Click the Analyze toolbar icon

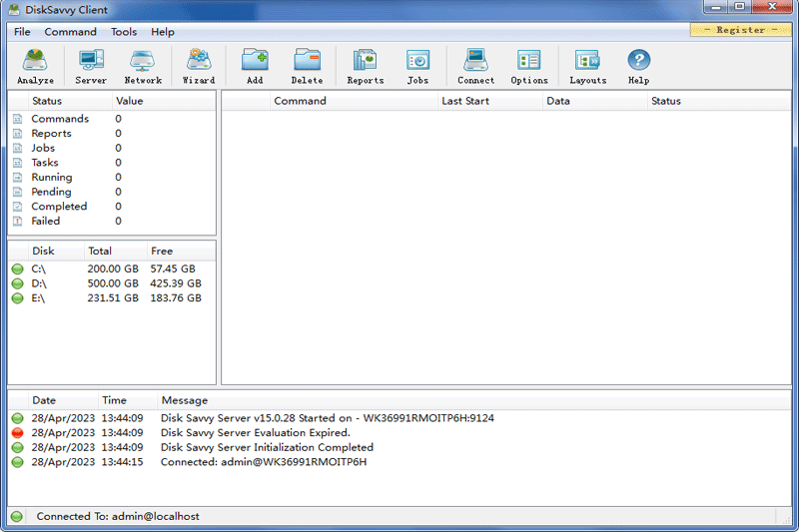[35, 66]
